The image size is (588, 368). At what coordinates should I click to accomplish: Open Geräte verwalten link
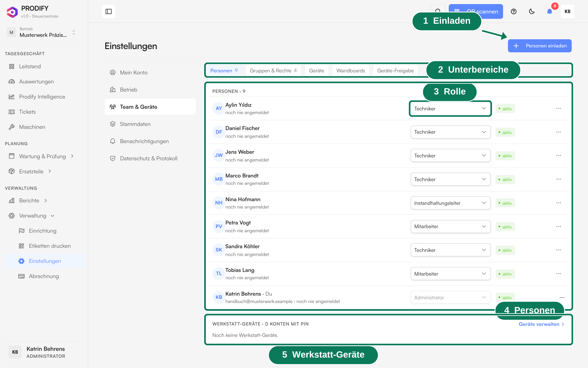541,324
